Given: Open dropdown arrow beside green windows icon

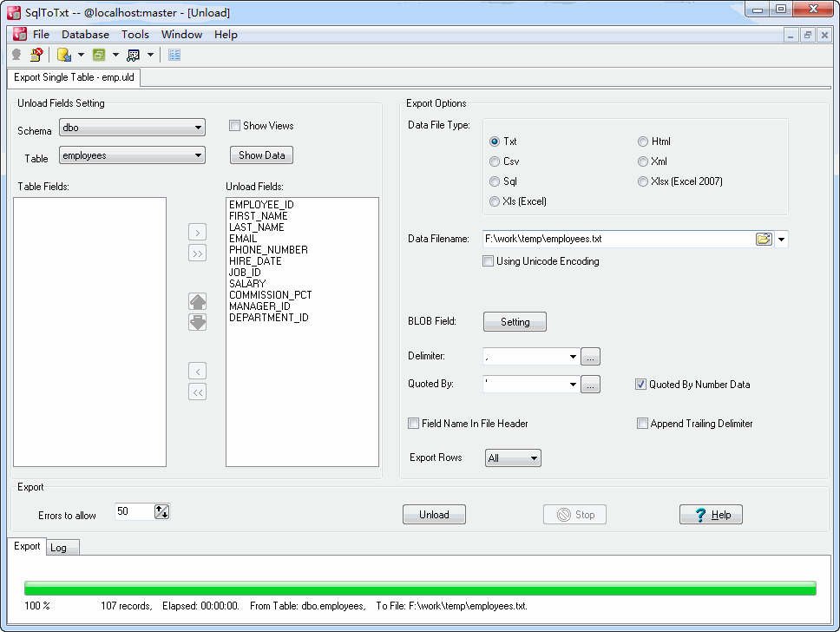Looking at the screenshot, I should point(115,55).
